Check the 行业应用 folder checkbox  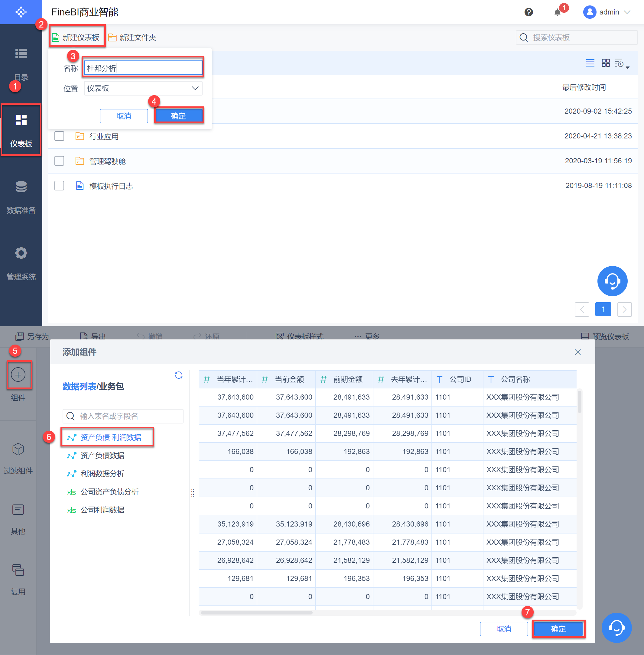coord(59,136)
